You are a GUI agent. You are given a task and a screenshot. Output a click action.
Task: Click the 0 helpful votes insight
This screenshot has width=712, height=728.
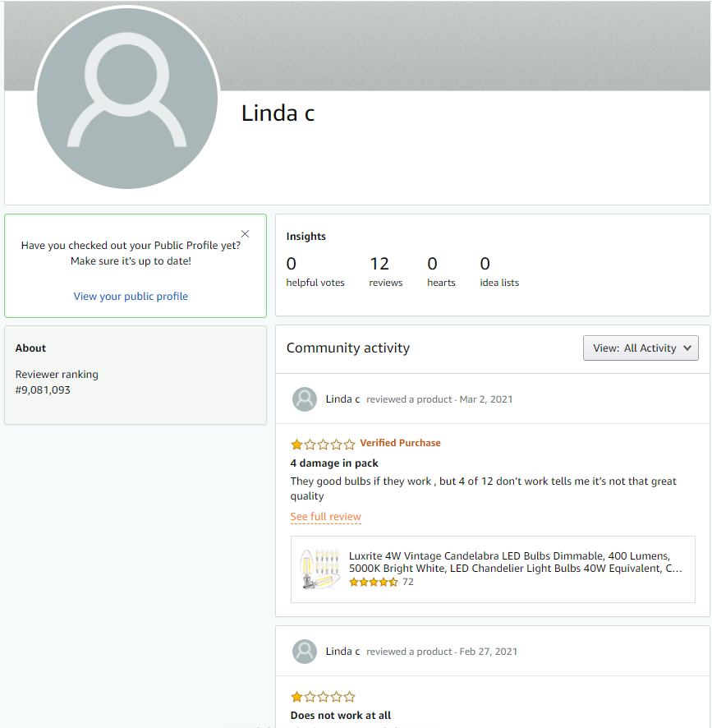[315, 272]
